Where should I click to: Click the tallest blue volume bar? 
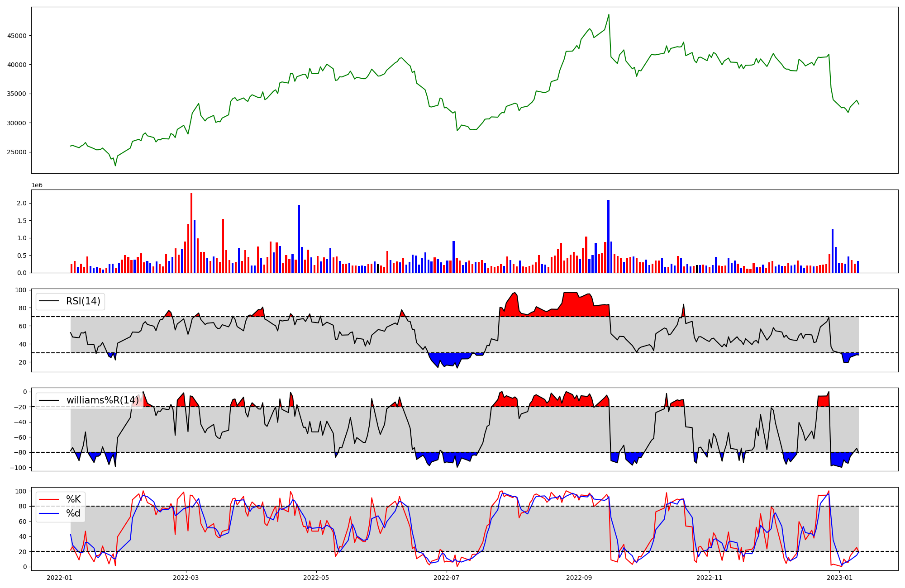point(608,236)
